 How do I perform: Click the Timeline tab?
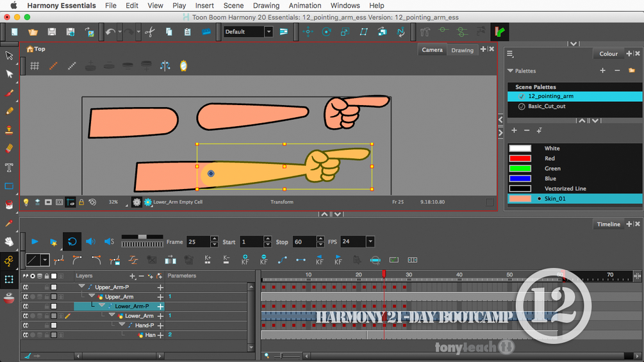tap(608, 224)
